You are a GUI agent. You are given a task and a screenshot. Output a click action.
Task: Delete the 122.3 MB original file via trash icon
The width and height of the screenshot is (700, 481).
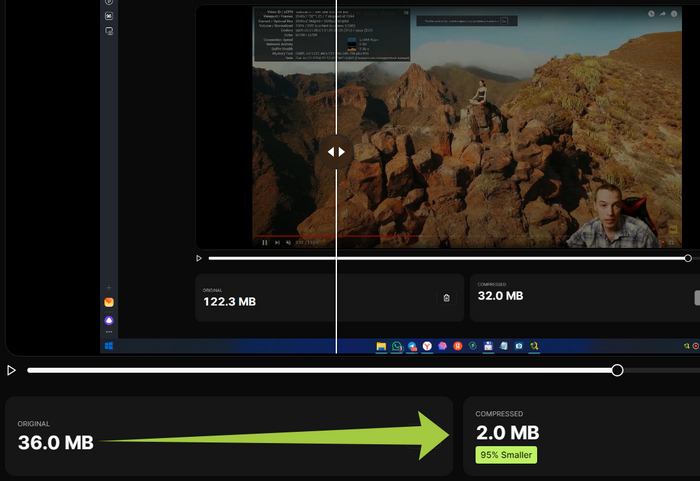click(x=446, y=298)
